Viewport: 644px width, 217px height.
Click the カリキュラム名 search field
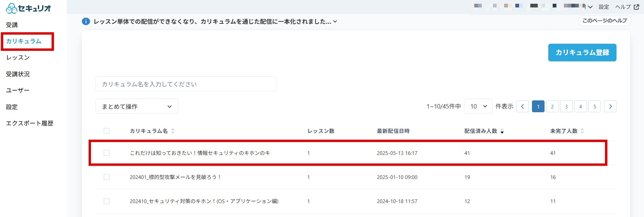(x=186, y=84)
